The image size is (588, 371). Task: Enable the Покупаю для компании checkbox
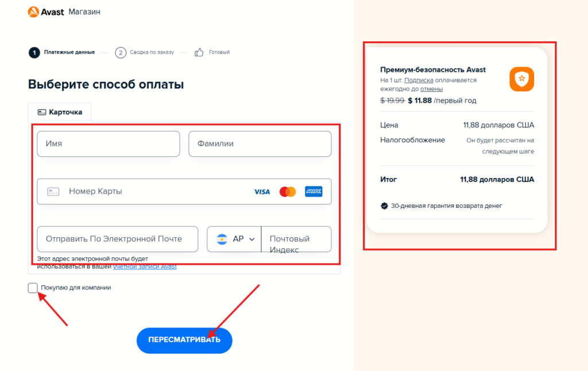pos(33,288)
